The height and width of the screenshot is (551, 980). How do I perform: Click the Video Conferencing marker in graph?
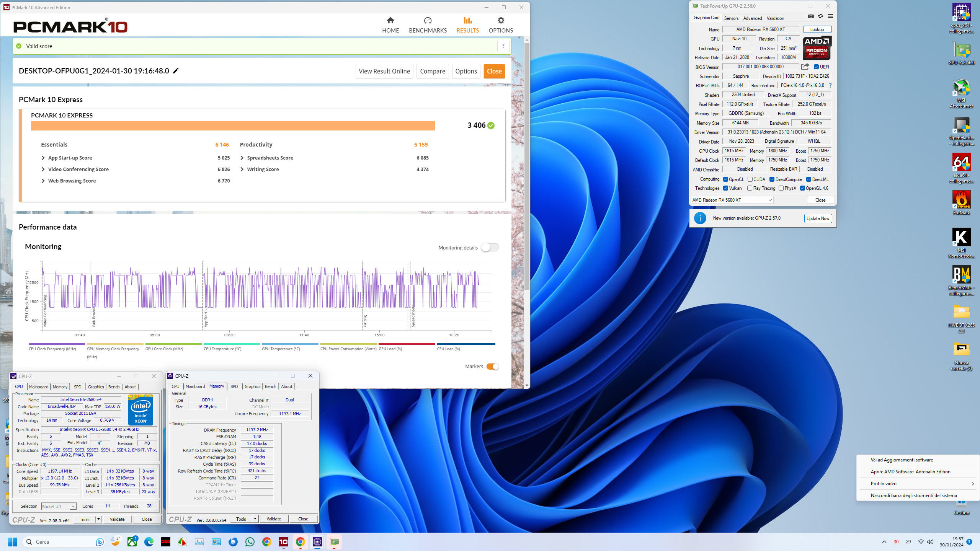45,311
